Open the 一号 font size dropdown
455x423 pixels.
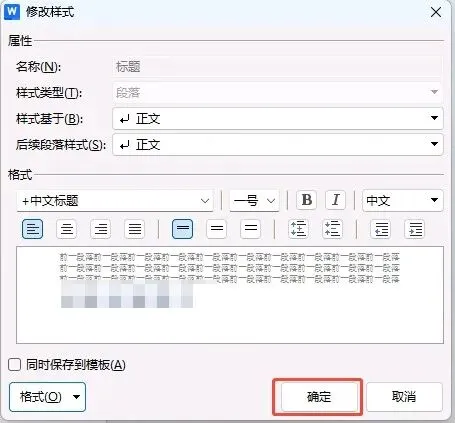pos(254,201)
